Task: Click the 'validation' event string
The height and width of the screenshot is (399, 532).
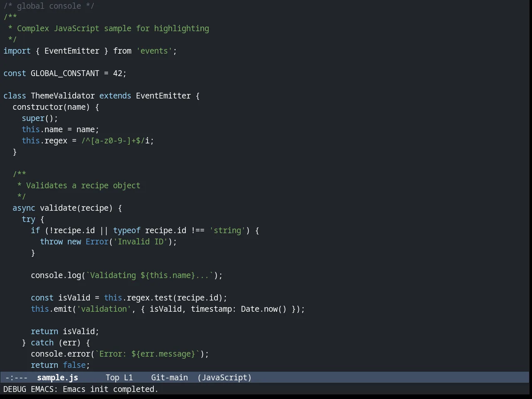Action: pyautogui.click(x=104, y=309)
